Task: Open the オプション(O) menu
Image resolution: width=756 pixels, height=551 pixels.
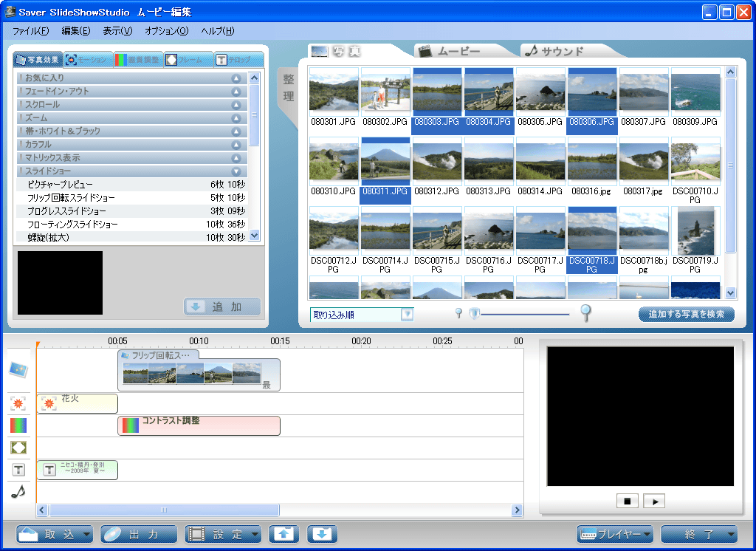Action: pos(166,31)
